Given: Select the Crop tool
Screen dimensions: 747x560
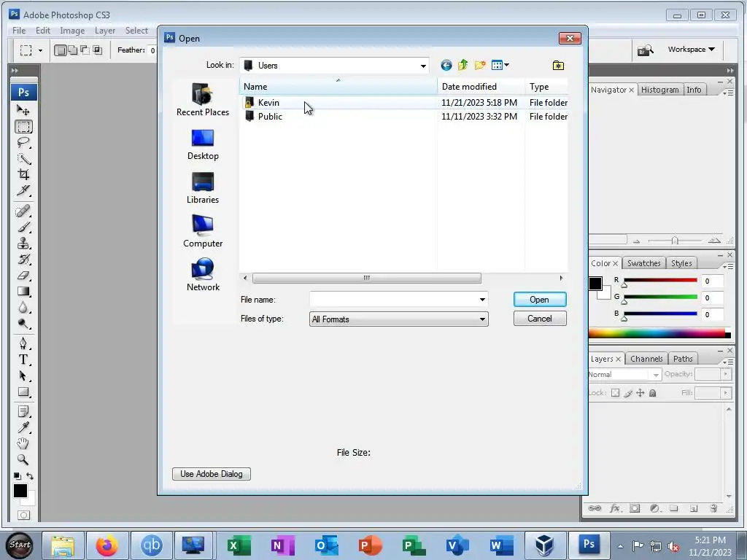Looking at the screenshot, I should 23,174.
